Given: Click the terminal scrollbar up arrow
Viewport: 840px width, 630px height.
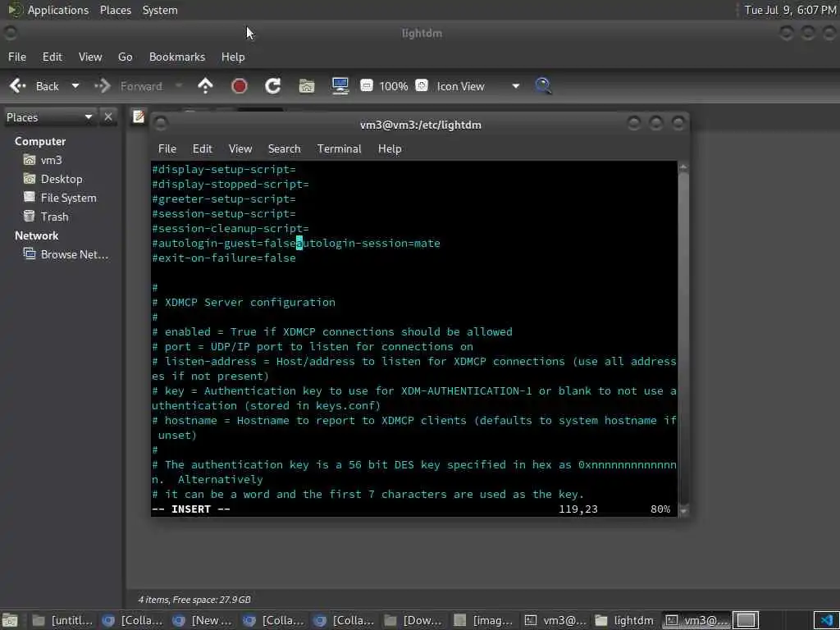Looking at the screenshot, I should 683,167.
